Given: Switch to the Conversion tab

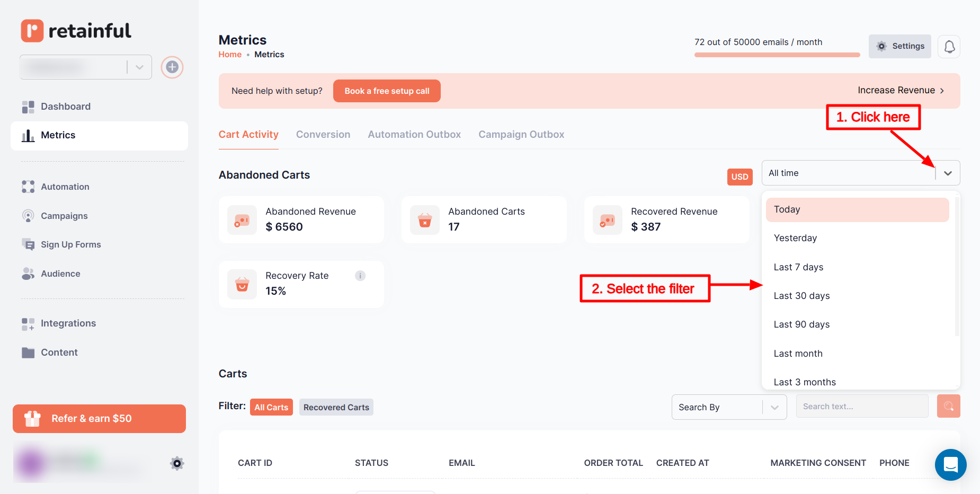Looking at the screenshot, I should (323, 135).
